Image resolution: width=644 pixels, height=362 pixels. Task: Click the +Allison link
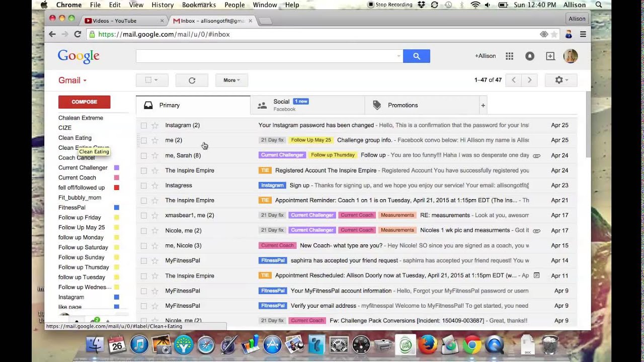(485, 56)
